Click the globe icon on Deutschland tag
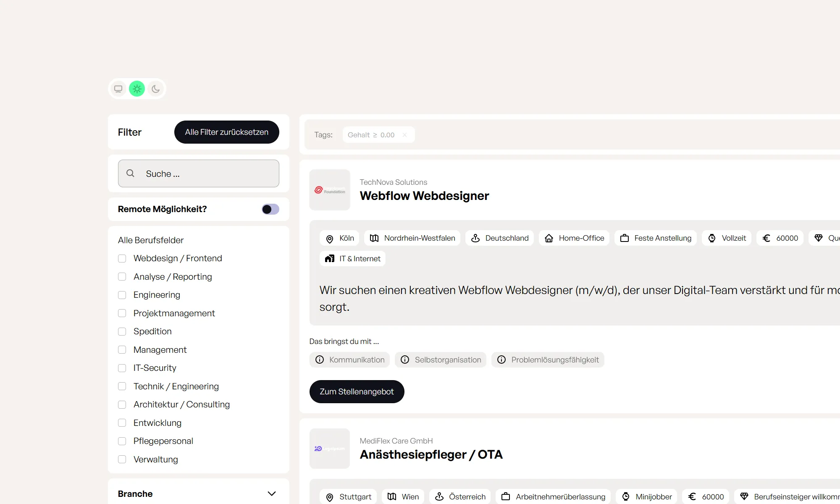840x504 pixels. click(x=475, y=238)
